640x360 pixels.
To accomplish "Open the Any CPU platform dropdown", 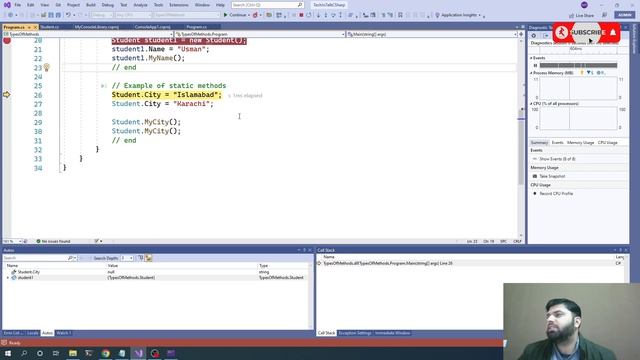I will pyautogui.click(x=133, y=15).
